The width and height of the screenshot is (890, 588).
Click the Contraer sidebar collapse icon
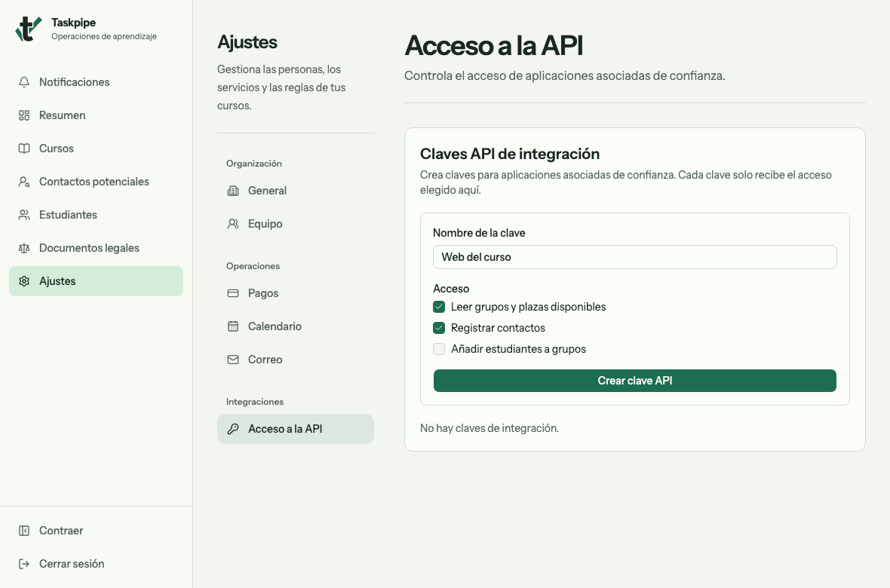pyautogui.click(x=24, y=531)
